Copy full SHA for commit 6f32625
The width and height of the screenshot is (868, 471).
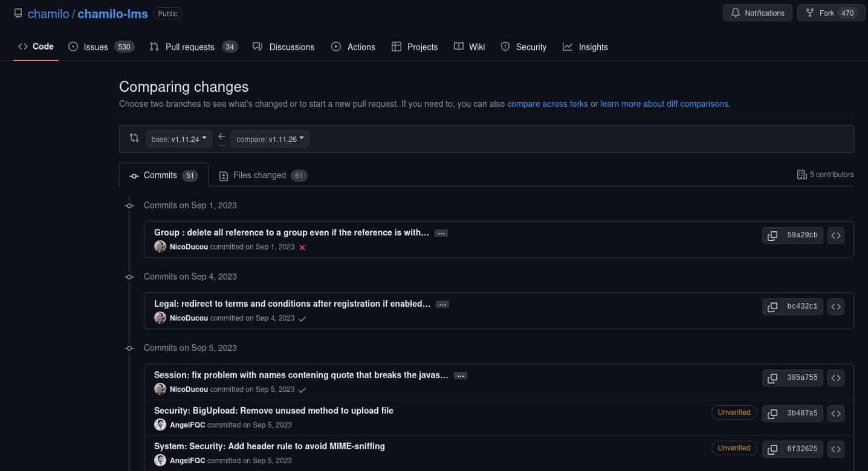[772, 449]
